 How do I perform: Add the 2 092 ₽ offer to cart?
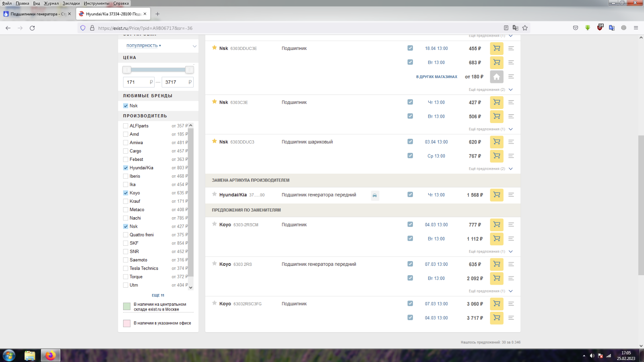click(x=497, y=278)
